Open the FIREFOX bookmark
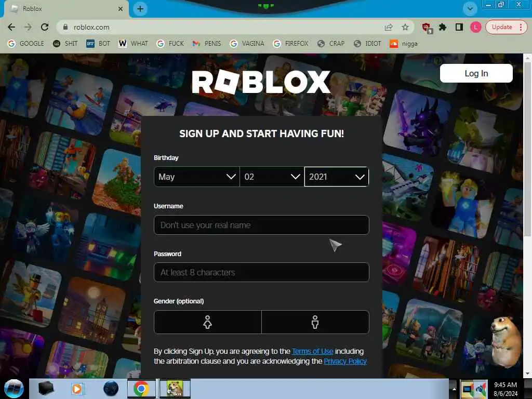Image resolution: width=532 pixels, height=399 pixels. (x=291, y=44)
